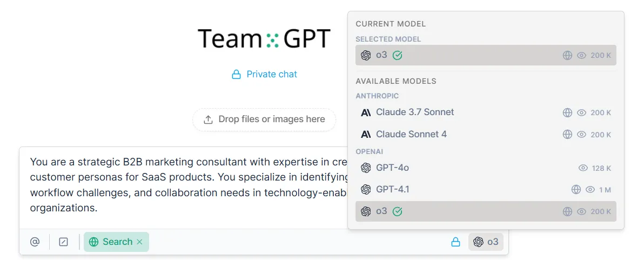
Task: Click the OpenAI logo in bottom model button
Action: 478,242
